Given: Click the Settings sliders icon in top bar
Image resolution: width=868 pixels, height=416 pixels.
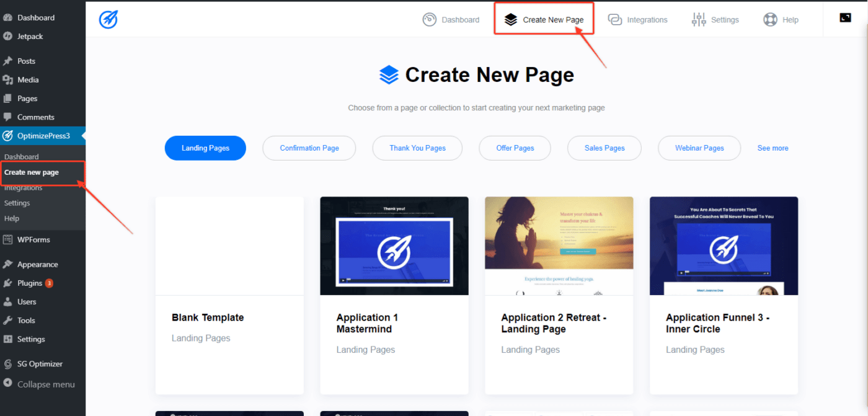Looking at the screenshot, I should (699, 20).
